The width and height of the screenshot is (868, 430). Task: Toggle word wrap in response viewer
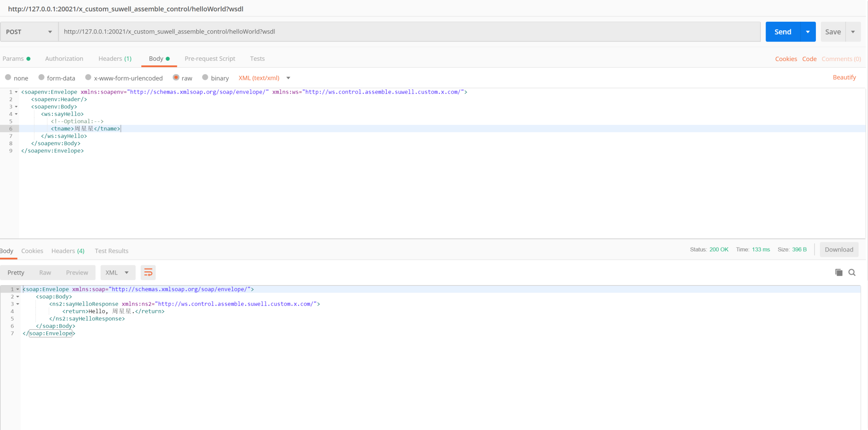tap(148, 272)
